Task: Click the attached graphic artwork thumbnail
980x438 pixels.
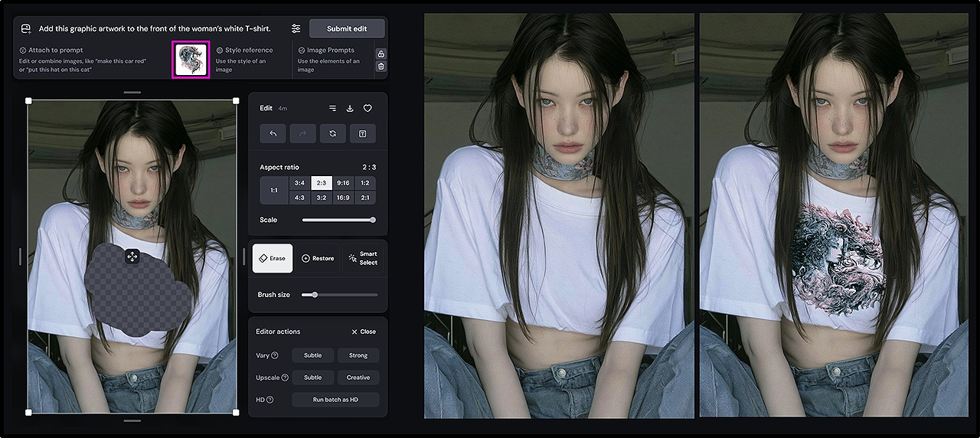Action: 191,60
